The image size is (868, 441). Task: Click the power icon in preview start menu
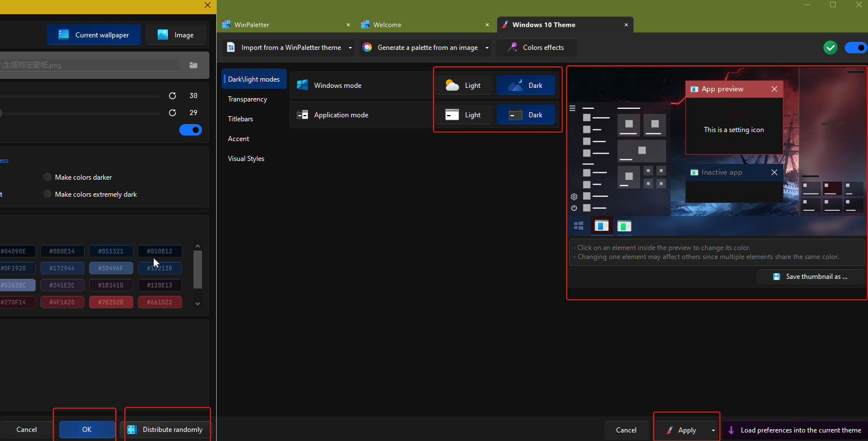click(574, 208)
